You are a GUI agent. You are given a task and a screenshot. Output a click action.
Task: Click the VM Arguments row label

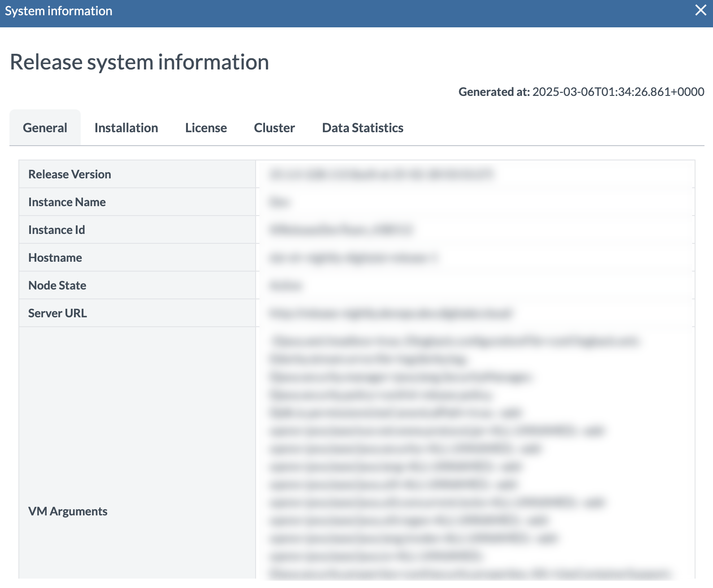tap(68, 511)
